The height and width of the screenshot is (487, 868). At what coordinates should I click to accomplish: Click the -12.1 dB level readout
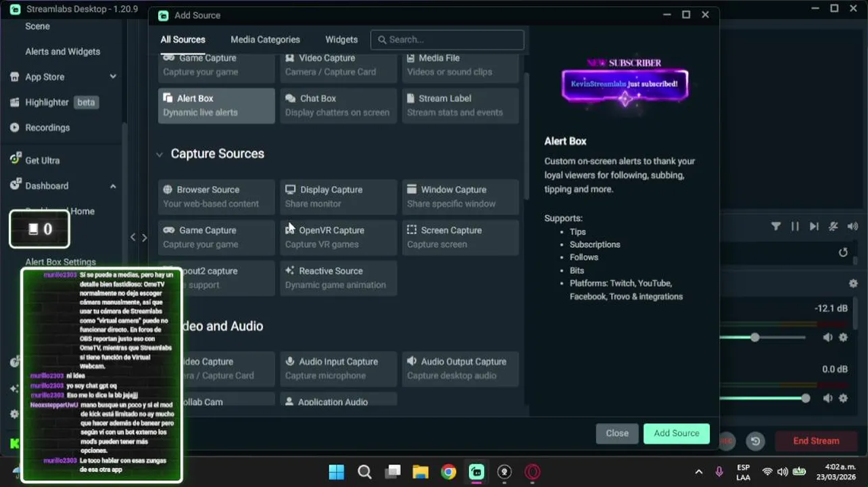831,308
